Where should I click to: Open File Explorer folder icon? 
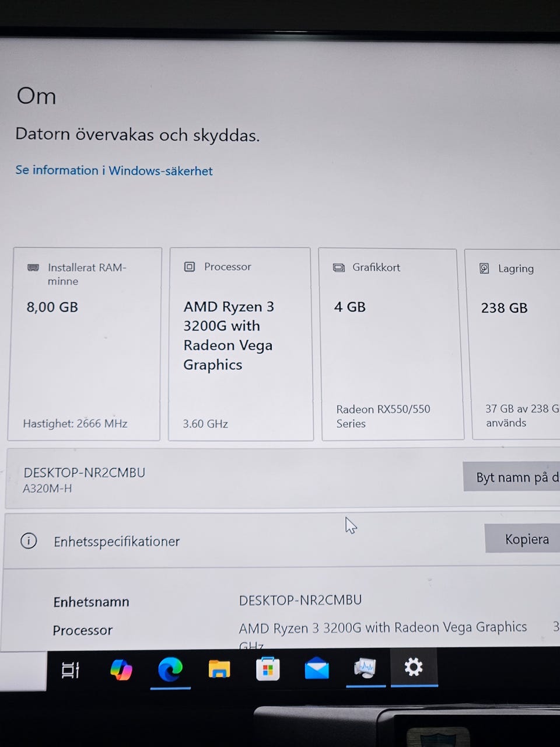point(219,669)
